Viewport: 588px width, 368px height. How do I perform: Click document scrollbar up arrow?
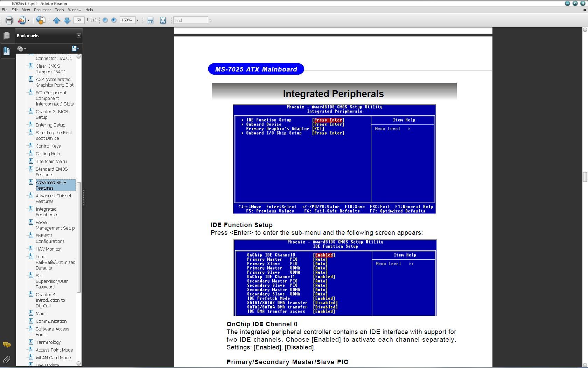click(x=584, y=30)
